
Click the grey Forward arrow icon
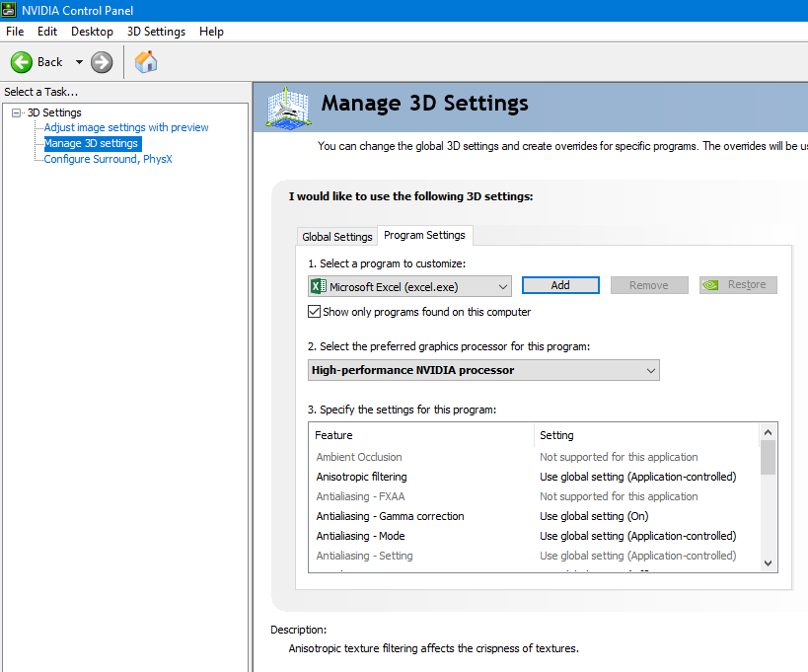(x=102, y=62)
